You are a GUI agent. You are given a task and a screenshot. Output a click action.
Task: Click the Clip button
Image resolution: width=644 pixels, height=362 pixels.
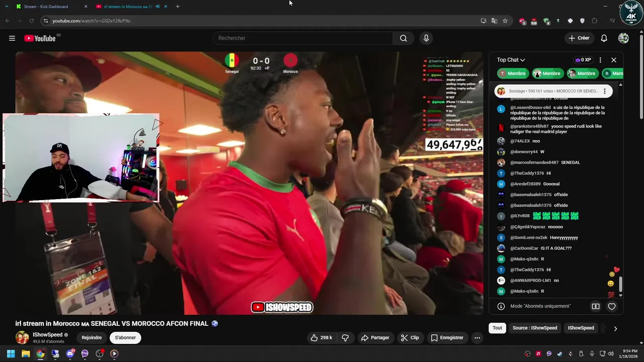pos(410,338)
